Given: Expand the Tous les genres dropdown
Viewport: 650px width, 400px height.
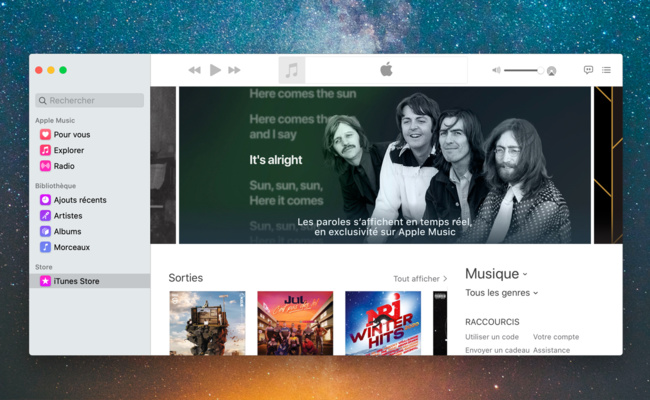Looking at the screenshot, I should pyautogui.click(x=502, y=293).
